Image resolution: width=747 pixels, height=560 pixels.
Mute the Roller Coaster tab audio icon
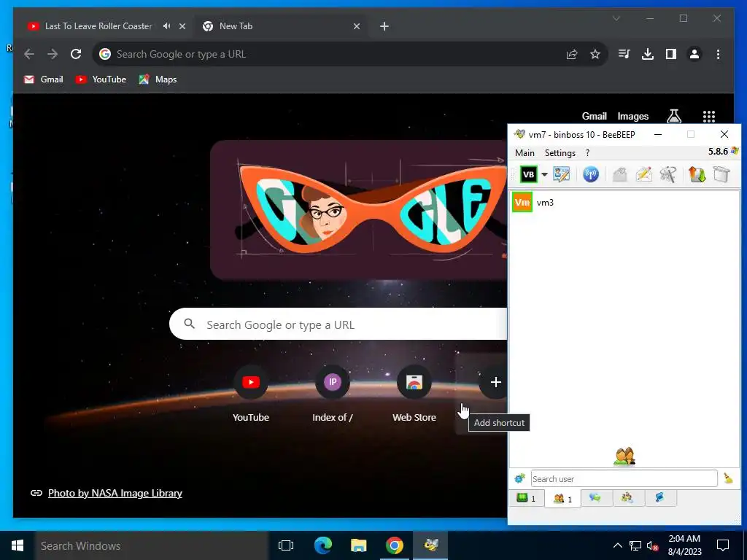pyautogui.click(x=167, y=26)
